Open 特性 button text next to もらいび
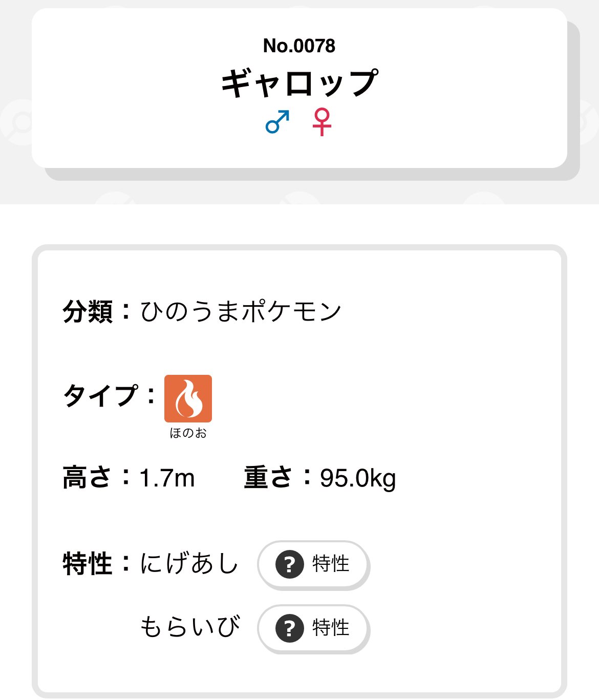Image resolution: width=599 pixels, height=700 pixels. point(331,628)
